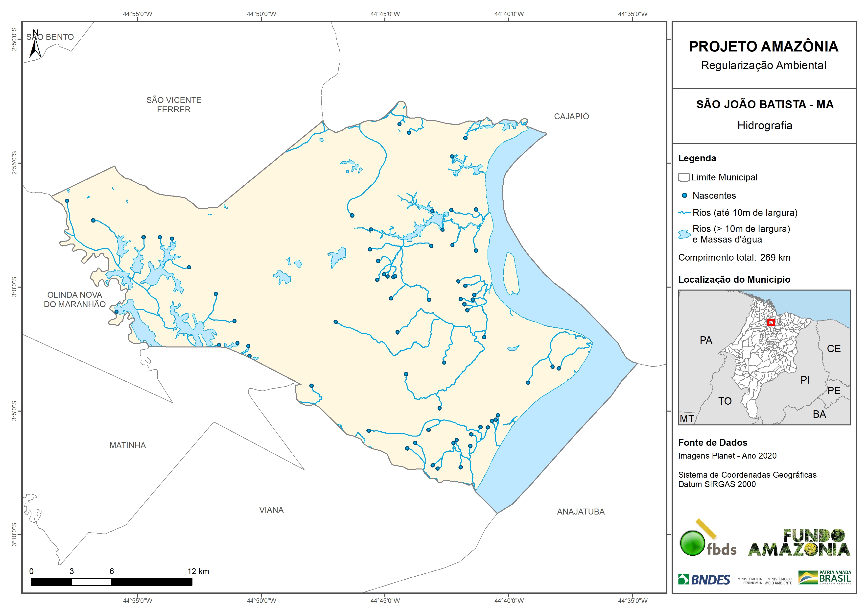Click the Limite Municipal legend box
Viewport: 868px width, 614px height.
[684, 177]
